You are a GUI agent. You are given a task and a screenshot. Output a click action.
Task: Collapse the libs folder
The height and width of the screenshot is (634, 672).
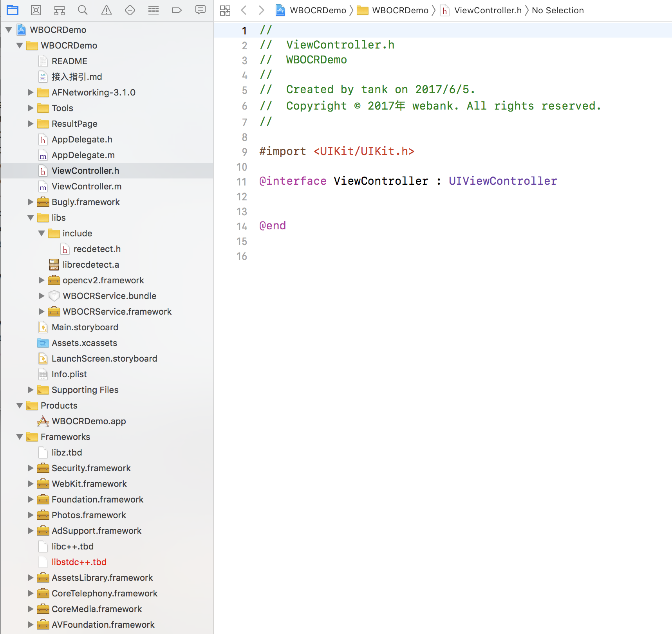[31, 218]
